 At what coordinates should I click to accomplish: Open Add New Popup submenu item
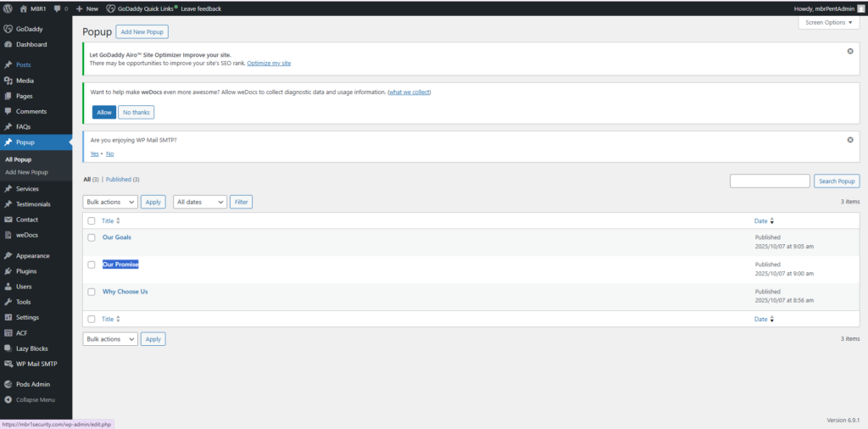(26, 172)
